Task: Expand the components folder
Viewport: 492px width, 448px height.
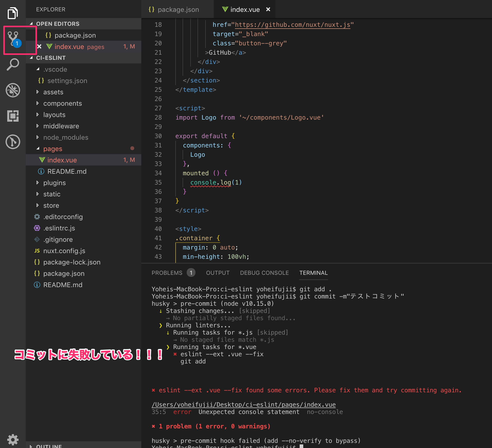Action: pos(38,103)
